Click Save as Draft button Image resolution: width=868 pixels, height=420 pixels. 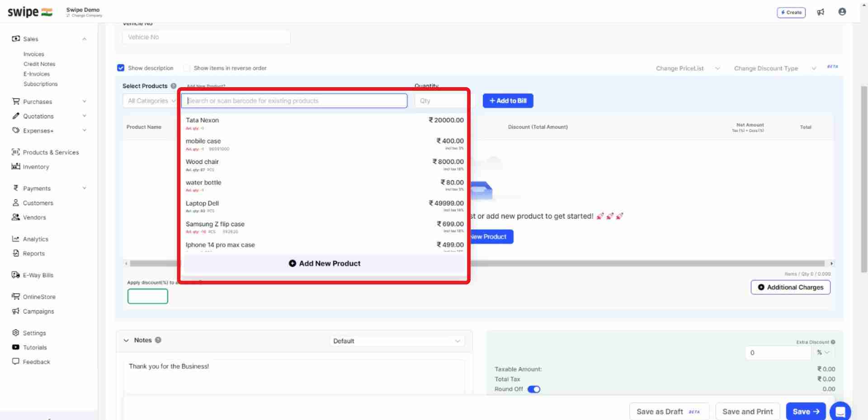pyautogui.click(x=669, y=411)
